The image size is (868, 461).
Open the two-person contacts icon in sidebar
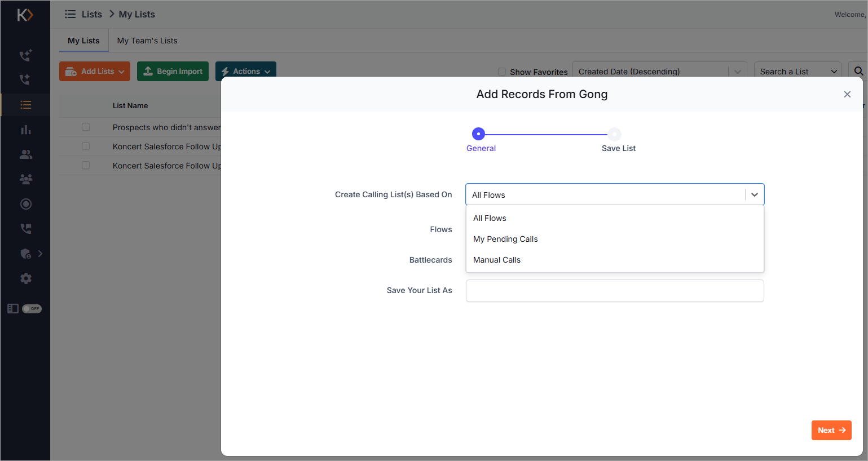click(x=26, y=154)
